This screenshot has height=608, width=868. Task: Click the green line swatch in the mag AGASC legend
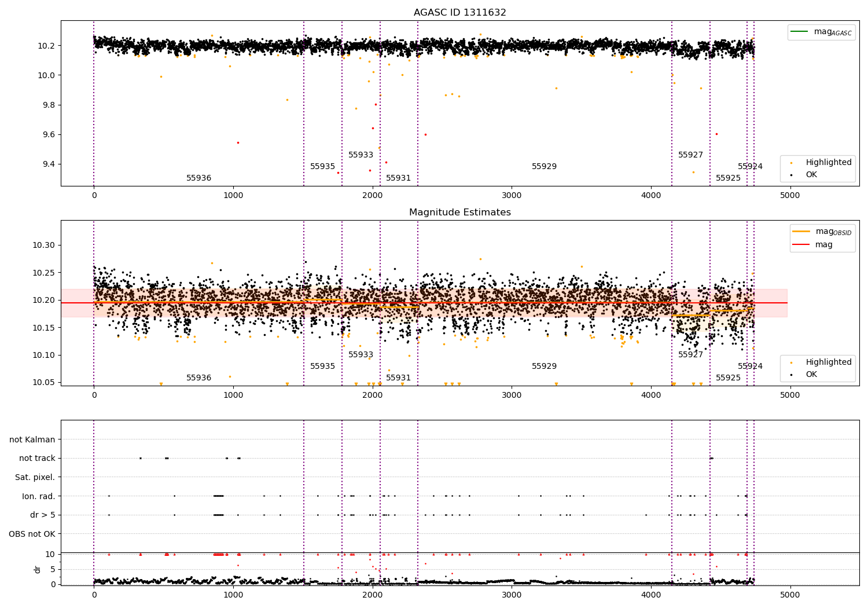click(800, 31)
